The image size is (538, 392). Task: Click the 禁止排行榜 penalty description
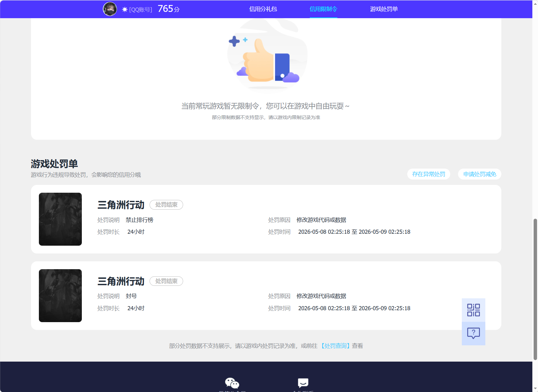coord(140,220)
